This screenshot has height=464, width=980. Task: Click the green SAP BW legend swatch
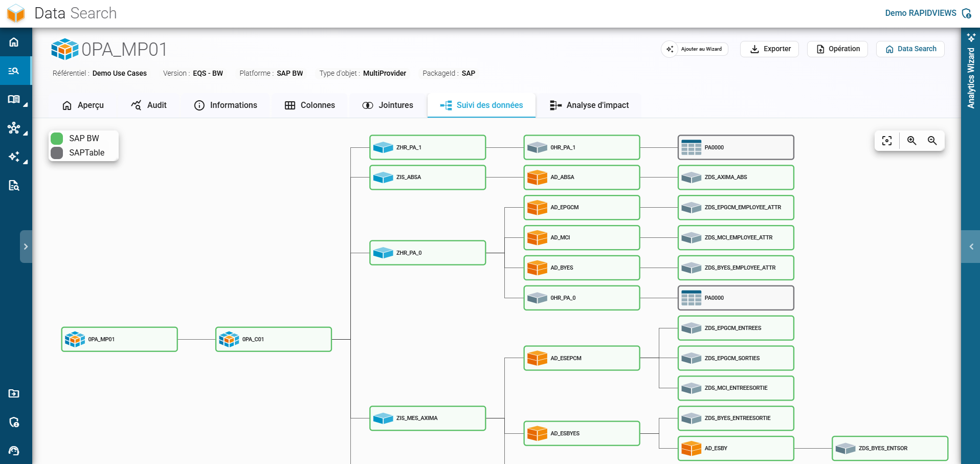[57, 139]
